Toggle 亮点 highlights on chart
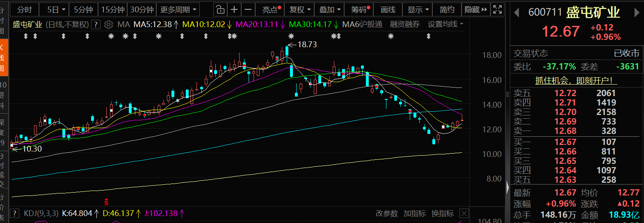Viewport: 644px width, 223px height. point(271,9)
